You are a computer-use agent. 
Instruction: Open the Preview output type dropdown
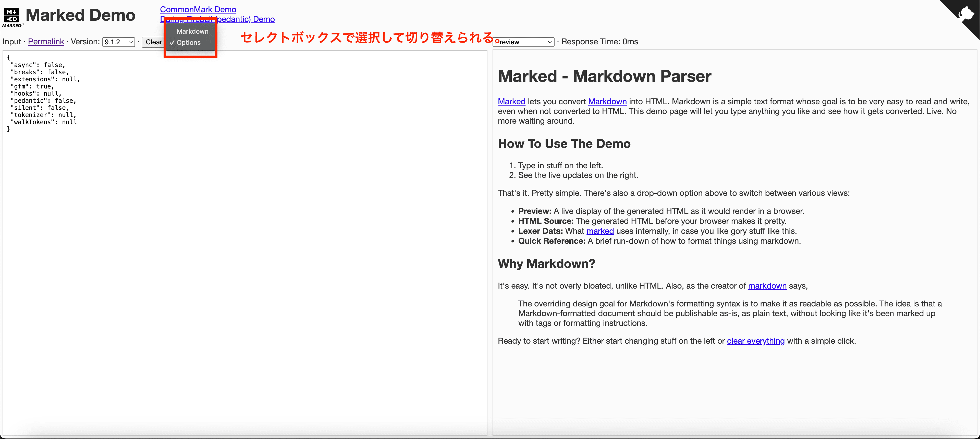[523, 42]
